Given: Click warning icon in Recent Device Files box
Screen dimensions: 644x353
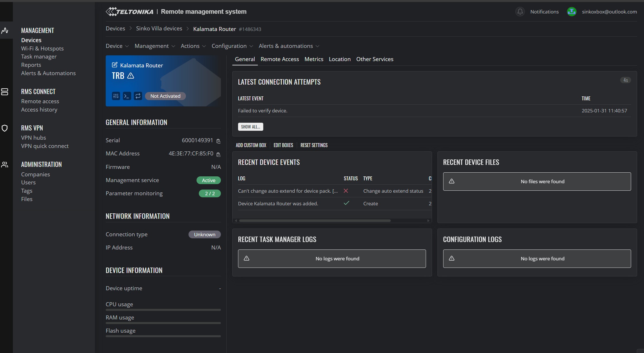Looking at the screenshot, I should pyautogui.click(x=451, y=181).
